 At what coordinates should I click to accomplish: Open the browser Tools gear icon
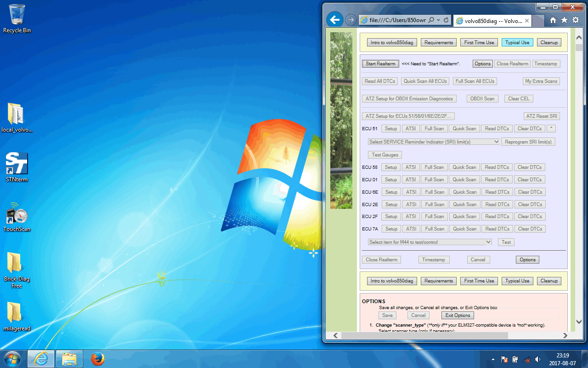click(575, 20)
